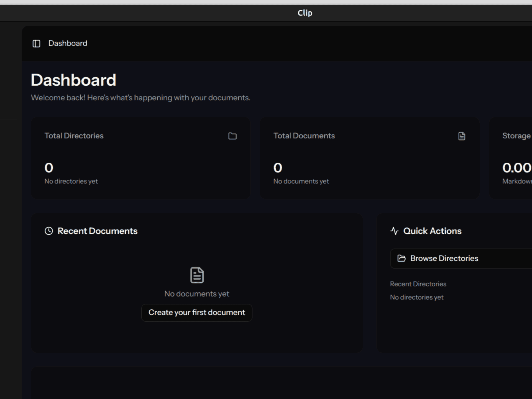Screen dimensions: 532x399
Task: Toggle the sidebar panel icon
Action: tap(36, 44)
